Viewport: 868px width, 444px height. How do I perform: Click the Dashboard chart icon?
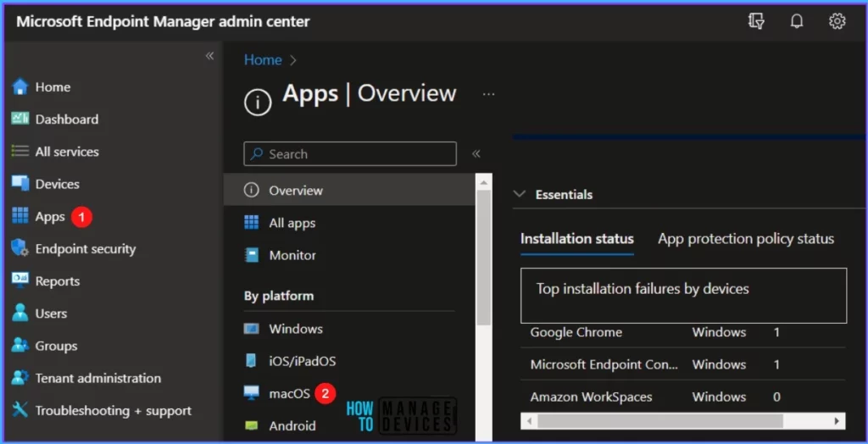(x=20, y=119)
